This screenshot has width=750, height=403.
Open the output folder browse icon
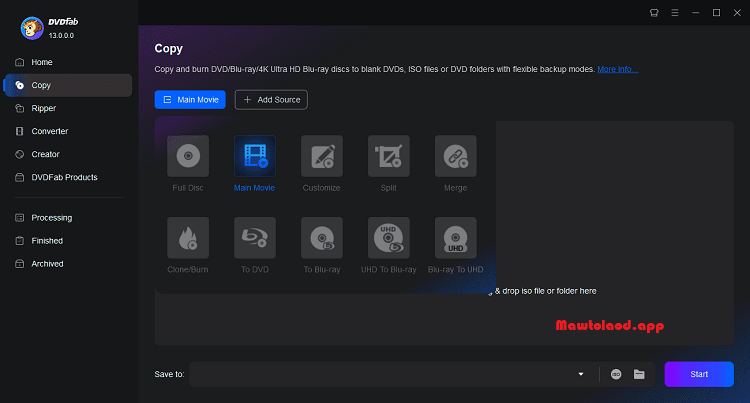click(x=639, y=374)
